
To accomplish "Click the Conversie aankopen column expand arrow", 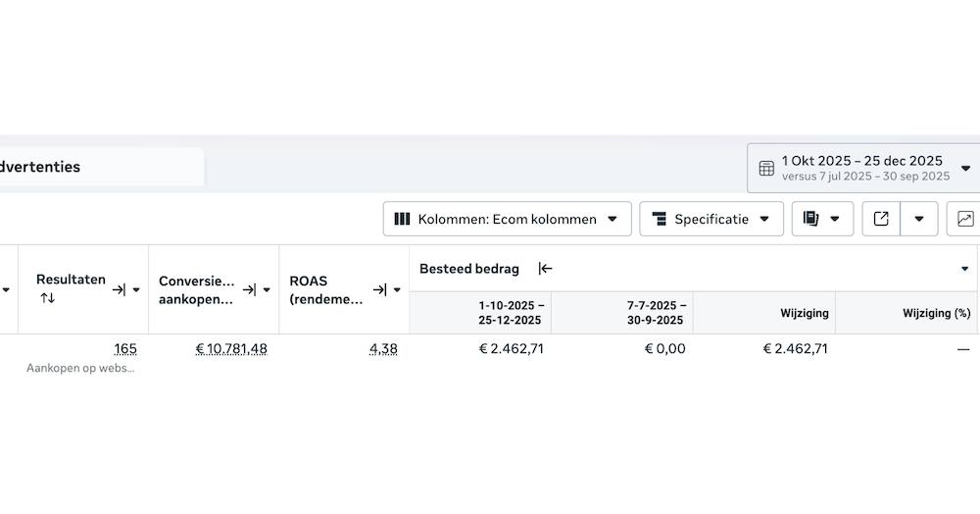I will (x=249, y=289).
